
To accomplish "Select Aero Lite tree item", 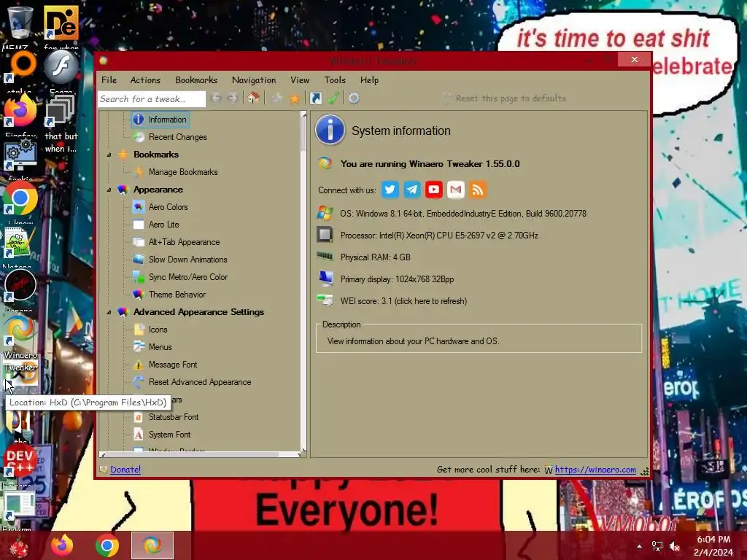I will pos(164,225).
